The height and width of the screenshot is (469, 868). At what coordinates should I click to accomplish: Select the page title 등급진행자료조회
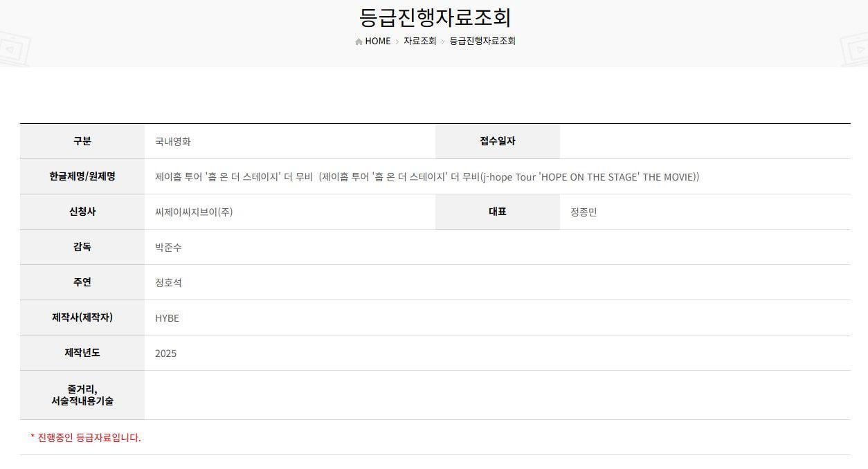435,17
